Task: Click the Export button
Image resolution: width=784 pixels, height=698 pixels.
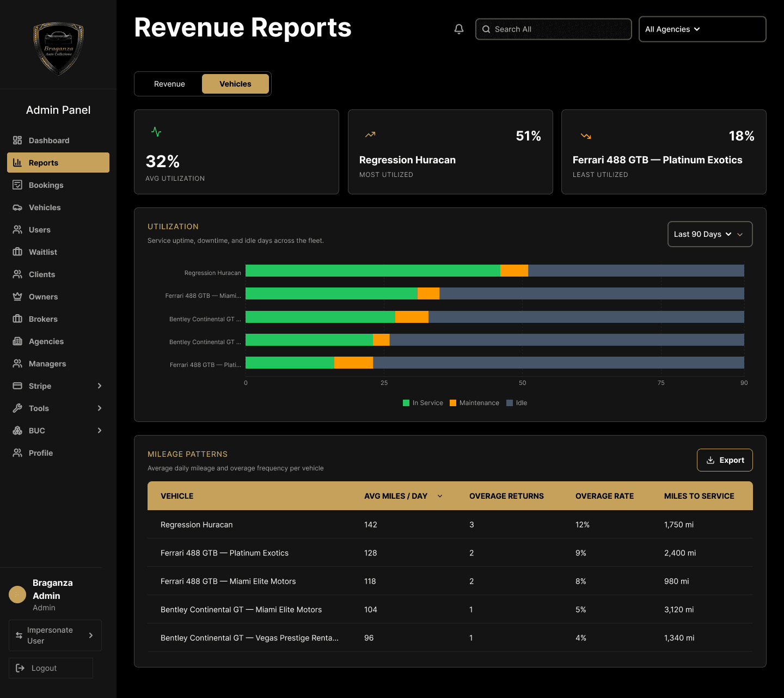Action: click(725, 460)
